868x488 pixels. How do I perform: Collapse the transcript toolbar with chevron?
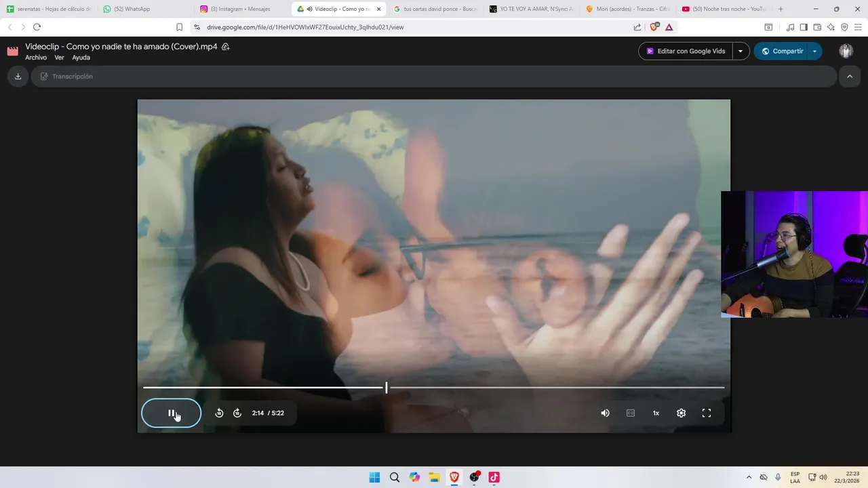(849, 77)
